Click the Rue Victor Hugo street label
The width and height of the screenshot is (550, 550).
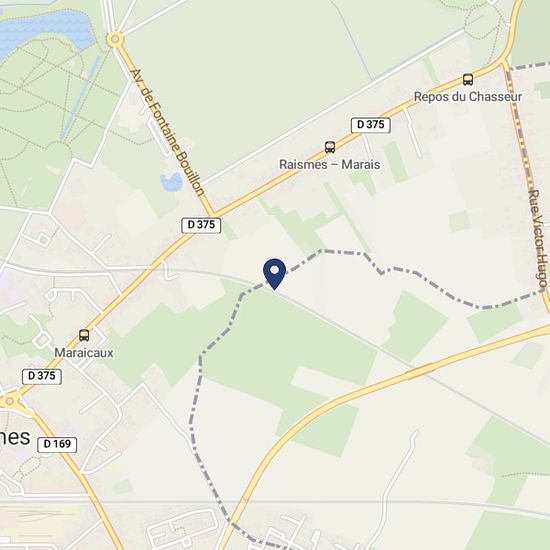tap(539, 239)
